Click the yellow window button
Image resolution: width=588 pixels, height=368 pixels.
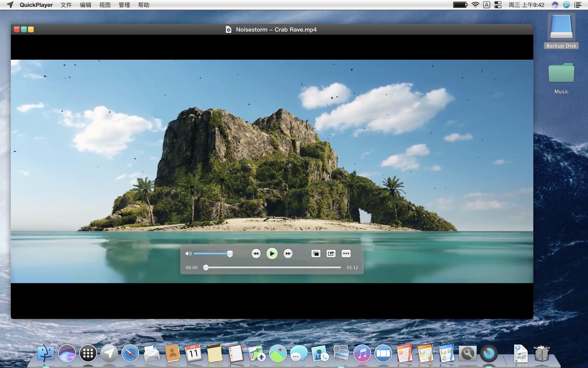click(31, 29)
